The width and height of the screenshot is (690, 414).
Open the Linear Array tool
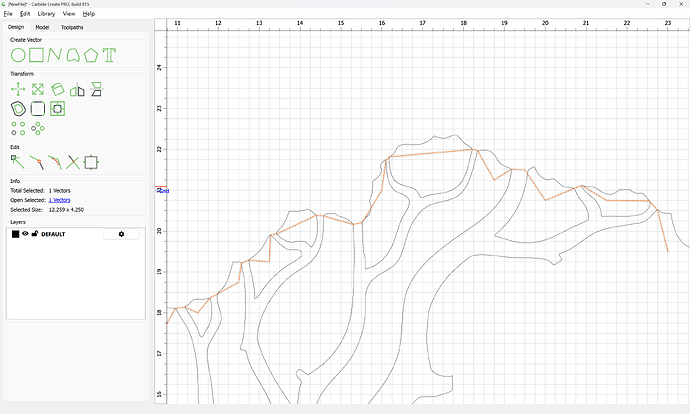(18, 128)
